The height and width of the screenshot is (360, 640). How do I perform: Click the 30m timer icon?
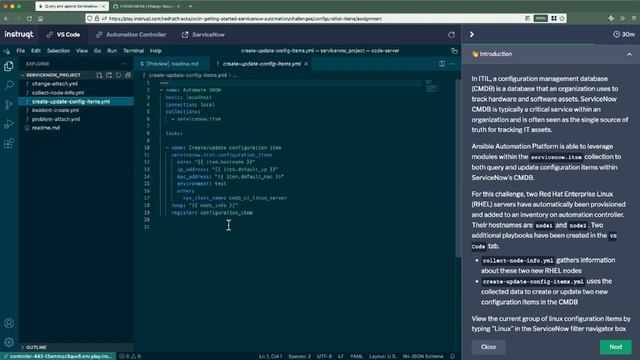[x=616, y=35]
